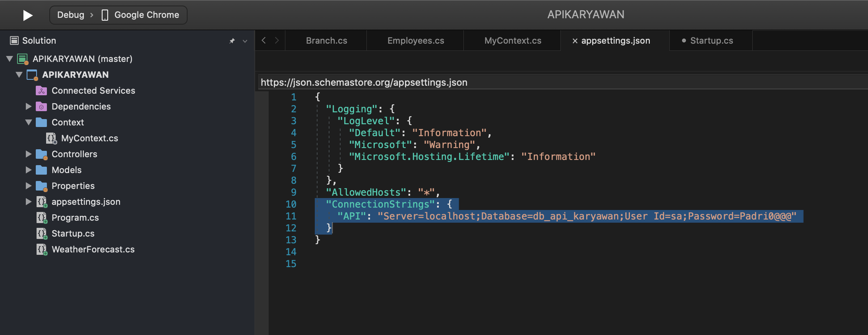This screenshot has height=335, width=868.
Task: Click the APIKARYAWAN project icon
Action: (32, 75)
